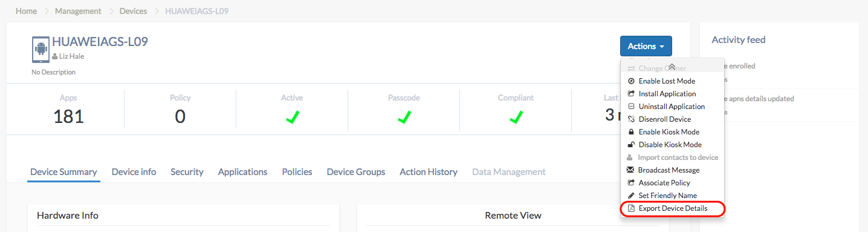Click the Associate Policy icon
The width and height of the screenshot is (868, 232).
point(632,183)
